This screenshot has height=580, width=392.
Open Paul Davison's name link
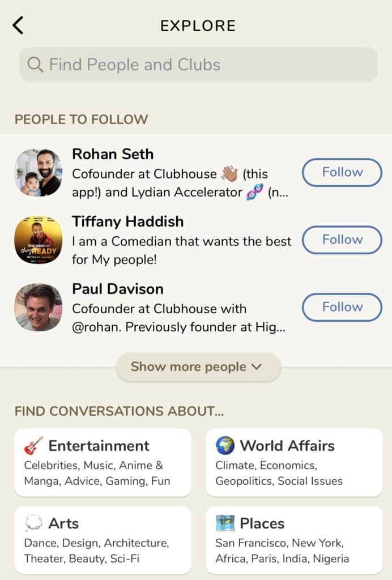118,289
